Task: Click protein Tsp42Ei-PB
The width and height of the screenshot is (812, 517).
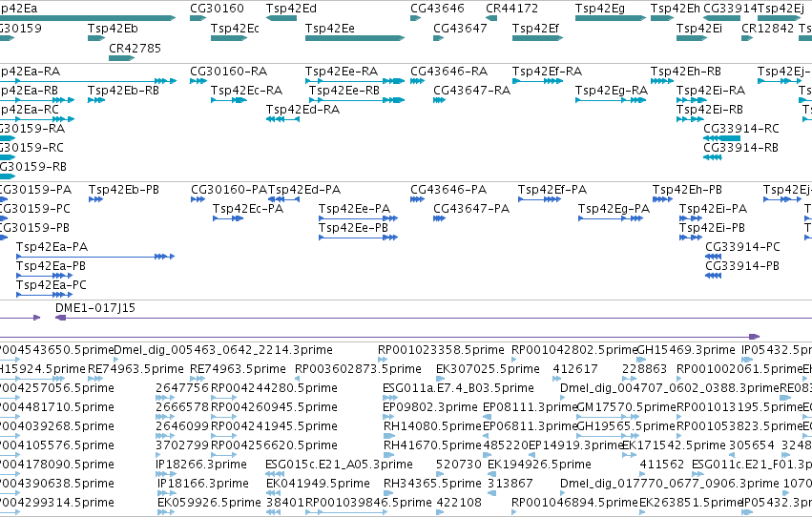Action: coord(712,228)
